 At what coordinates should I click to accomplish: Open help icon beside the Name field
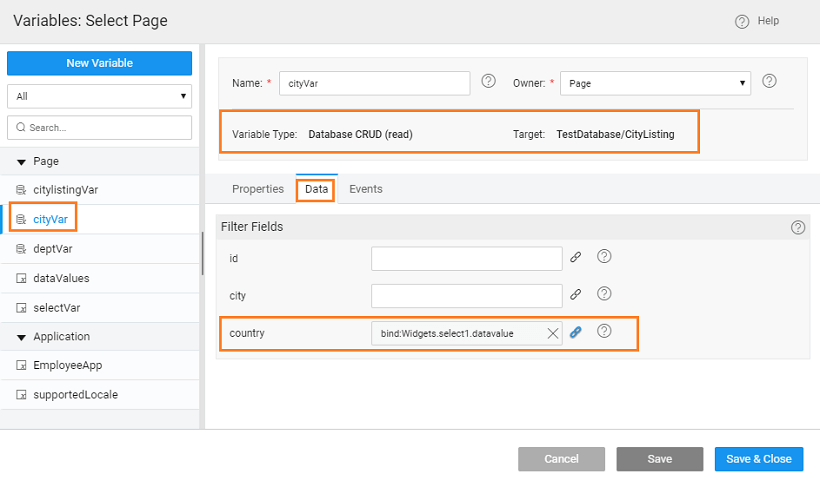[489, 82]
